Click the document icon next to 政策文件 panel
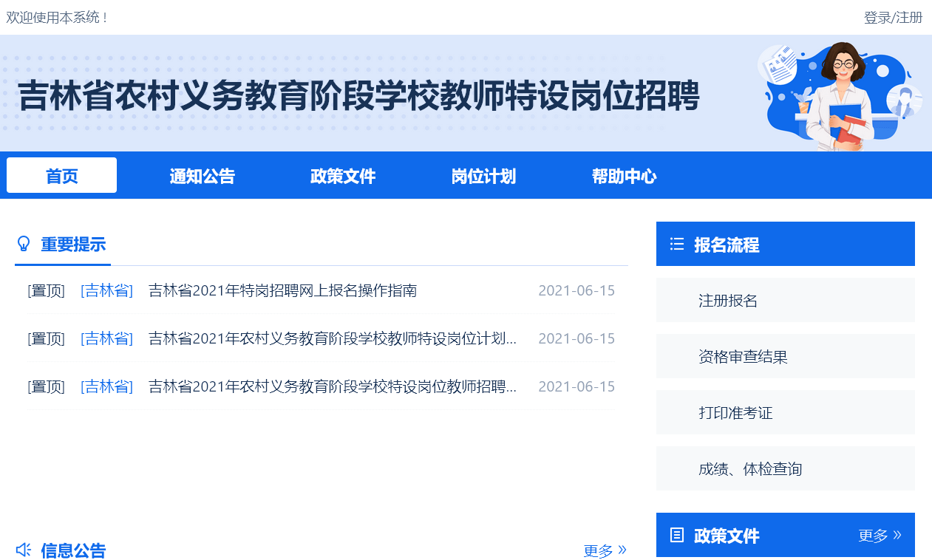The height and width of the screenshot is (560, 932). tap(677, 535)
